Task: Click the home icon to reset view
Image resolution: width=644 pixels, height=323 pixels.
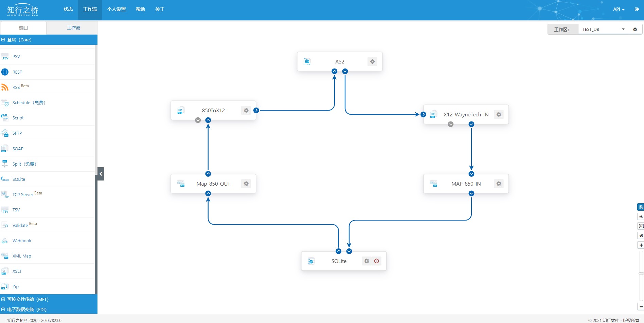Action: (641, 235)
